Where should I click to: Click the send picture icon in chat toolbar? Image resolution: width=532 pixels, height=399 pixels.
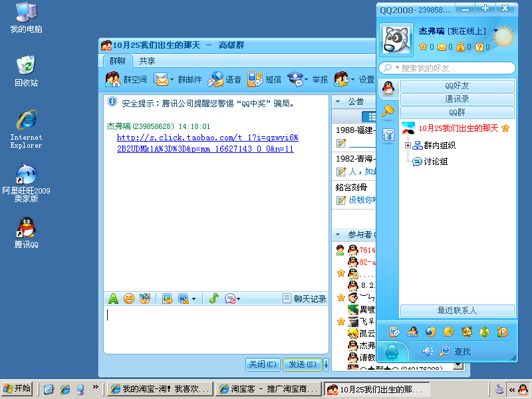point(168,299)
